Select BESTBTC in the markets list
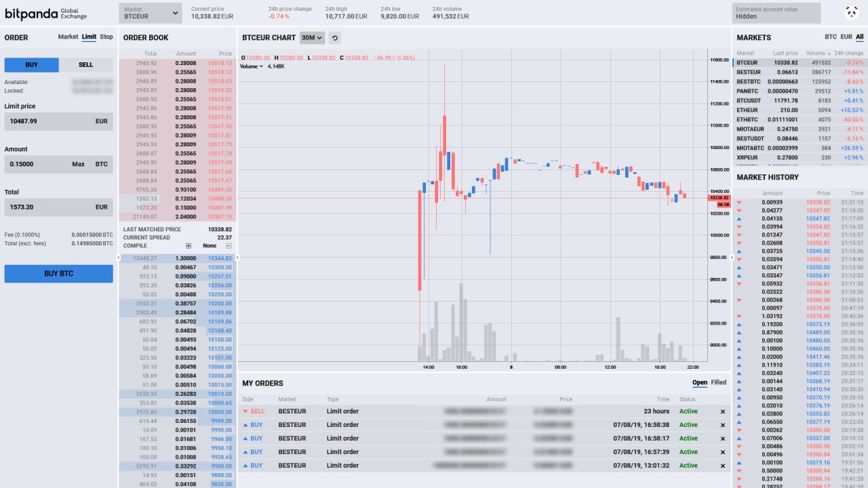This screenshot has width=868, height=488. tap(800, 81)
